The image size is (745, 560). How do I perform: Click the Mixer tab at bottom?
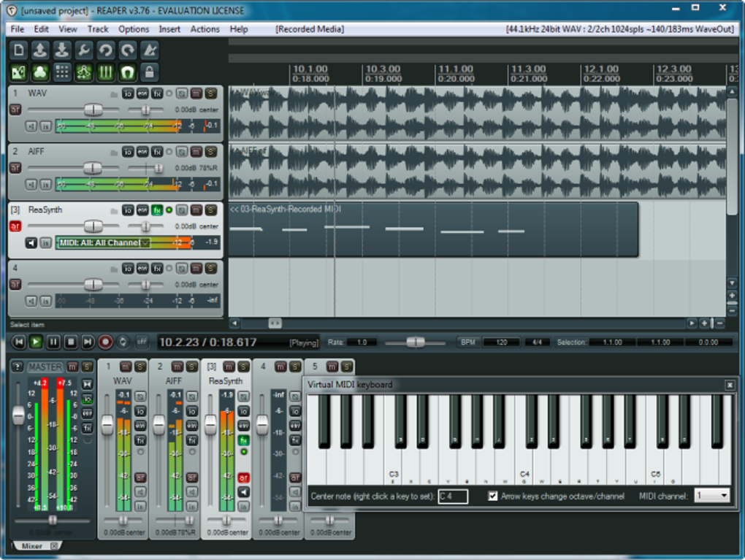pos(32,545)
